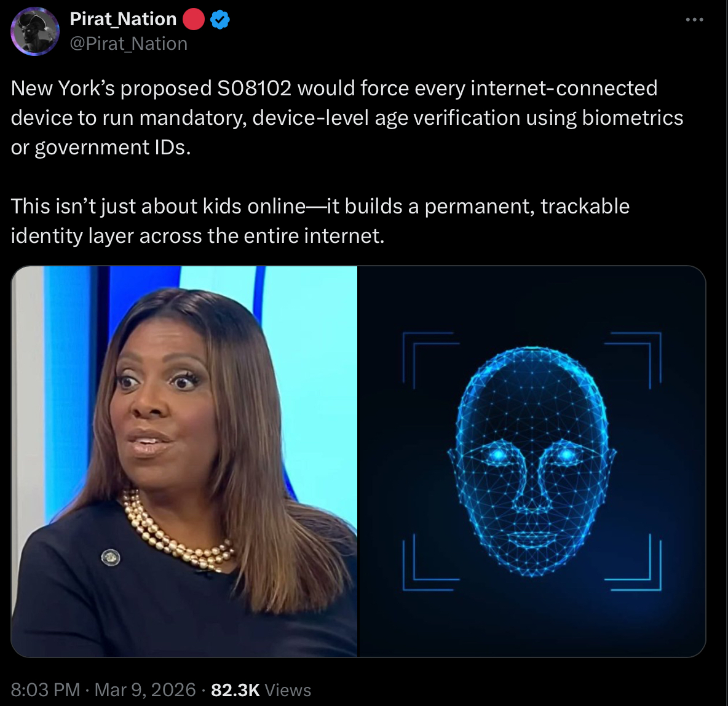Click the Pirat_Nation display name
Screen dimensions: 728x706
(x=123, y=19)
